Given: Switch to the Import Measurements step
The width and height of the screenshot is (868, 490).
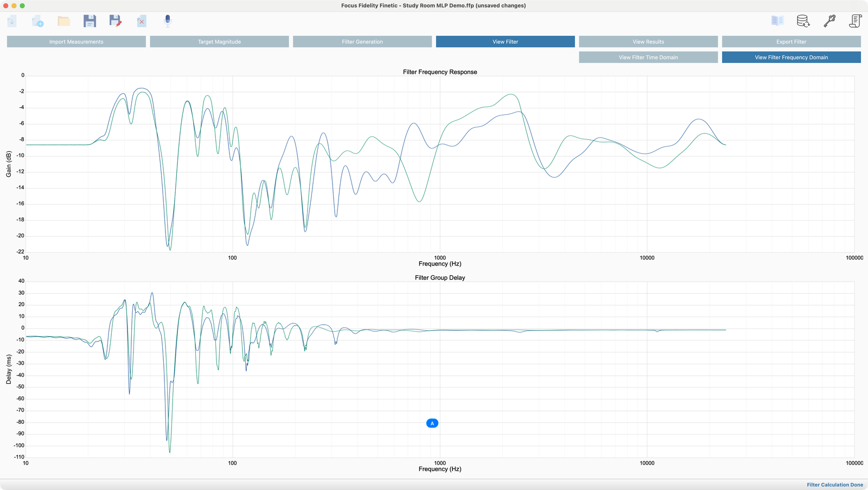Looking at the screenshot, I should point(76,42).
